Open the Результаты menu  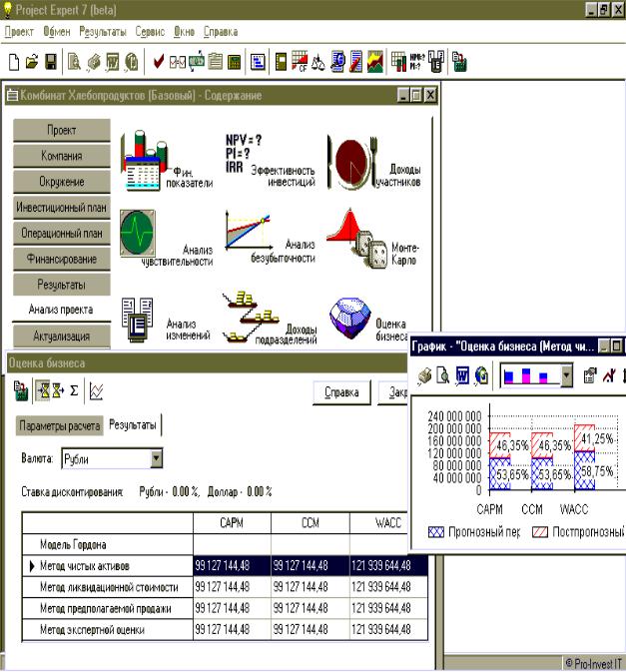(x=103, y=32)
